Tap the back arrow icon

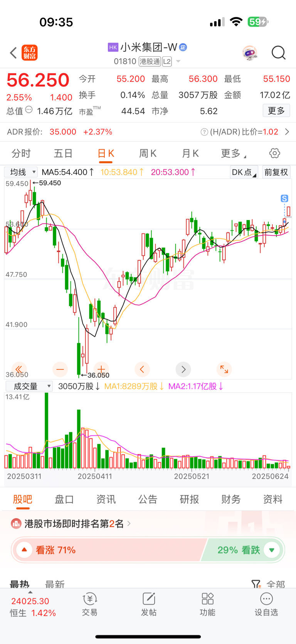13,53
